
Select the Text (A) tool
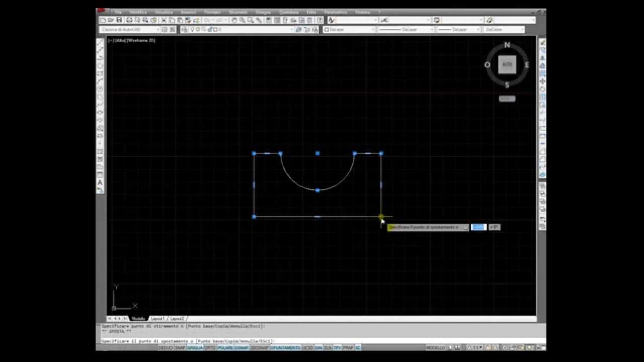point(100,183)
